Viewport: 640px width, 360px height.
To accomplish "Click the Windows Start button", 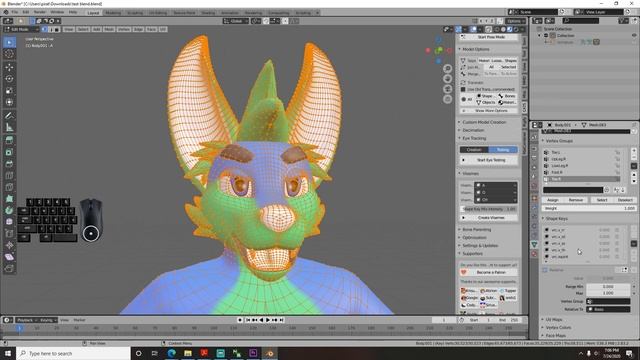I will [x=8, y=353].
